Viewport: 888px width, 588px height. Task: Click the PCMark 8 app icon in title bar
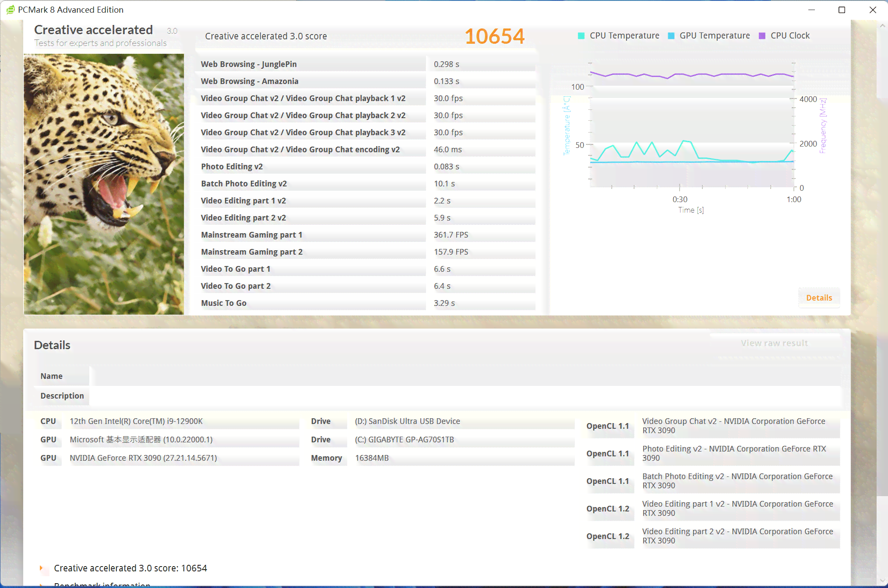[x=10, y=10]
